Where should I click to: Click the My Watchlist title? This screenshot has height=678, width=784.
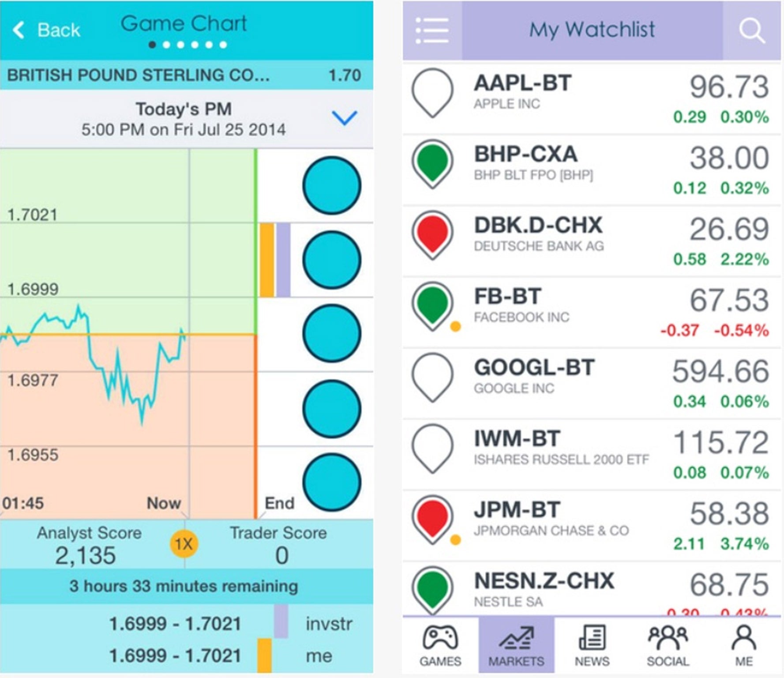pyautogui.click(x=592, y=30)
